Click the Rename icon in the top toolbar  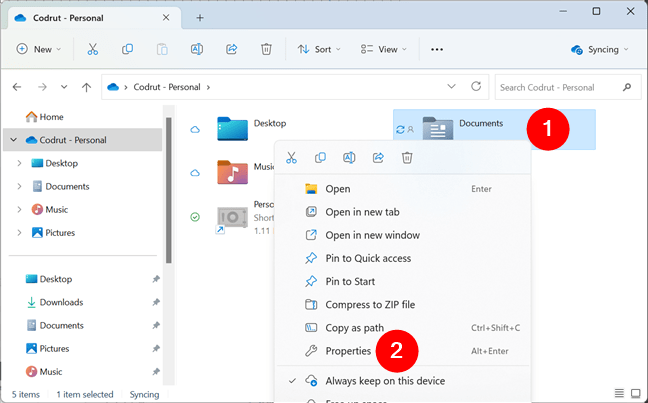coord(197,49)
